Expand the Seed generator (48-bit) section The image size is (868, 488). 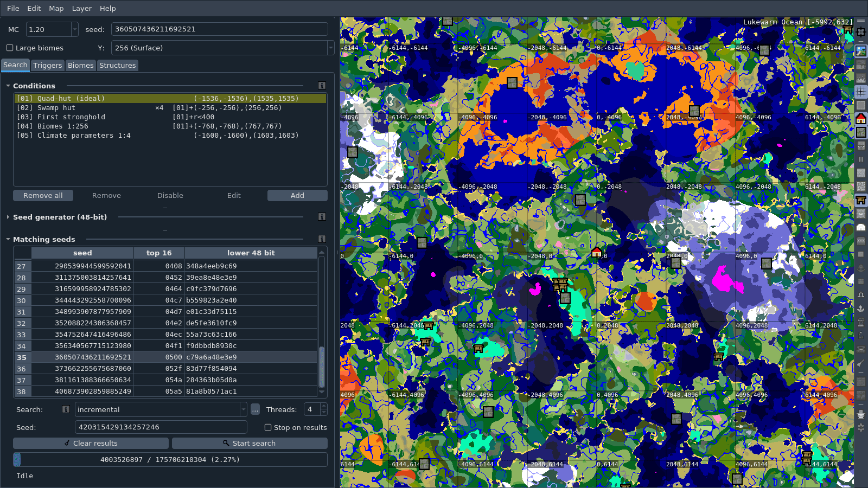pos(8,217)
